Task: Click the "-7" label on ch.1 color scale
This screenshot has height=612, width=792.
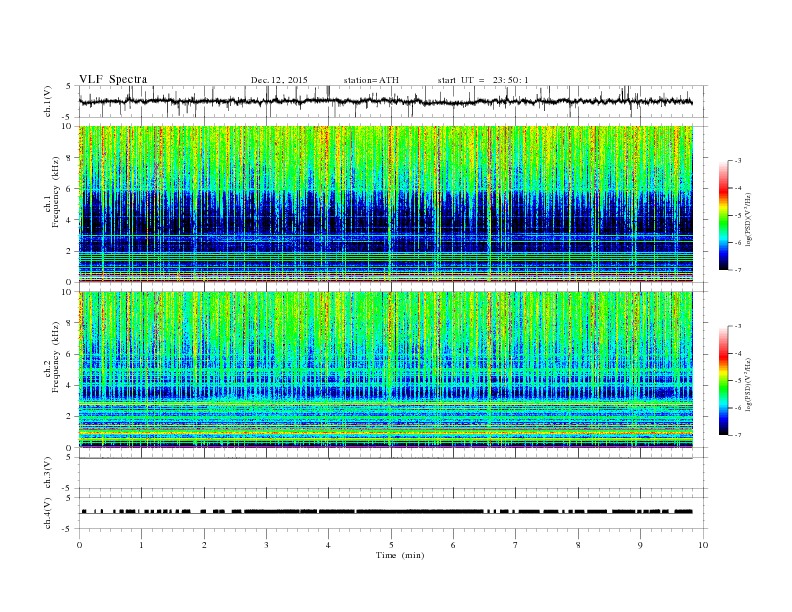Action: [x=737, y=270]
